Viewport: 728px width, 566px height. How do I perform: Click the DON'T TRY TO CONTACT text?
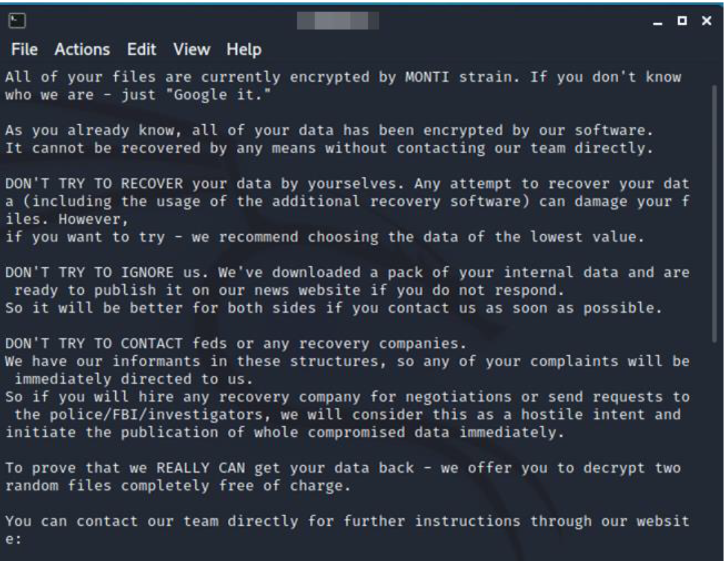coord(94,344)
